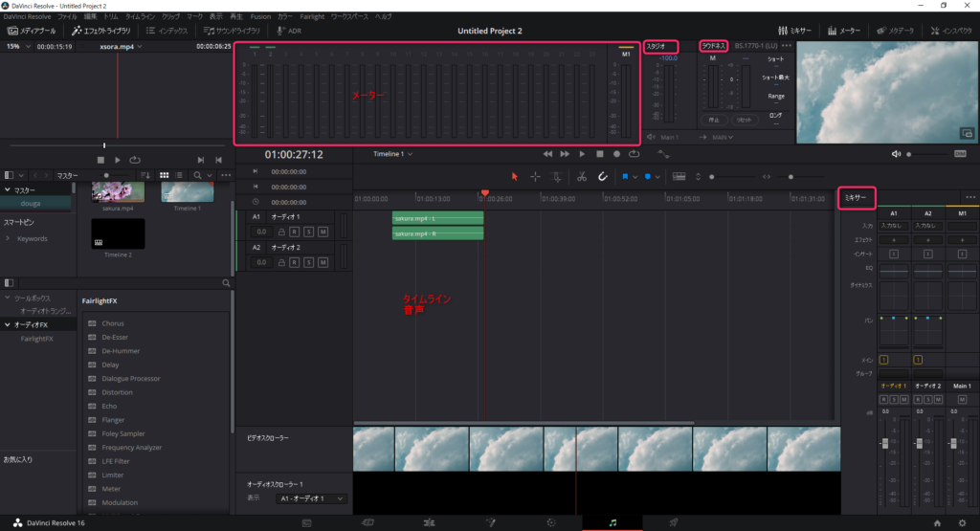Toggle loop playback in transport bar
This screenshot has height=531, width=980.
click(634, 154)
